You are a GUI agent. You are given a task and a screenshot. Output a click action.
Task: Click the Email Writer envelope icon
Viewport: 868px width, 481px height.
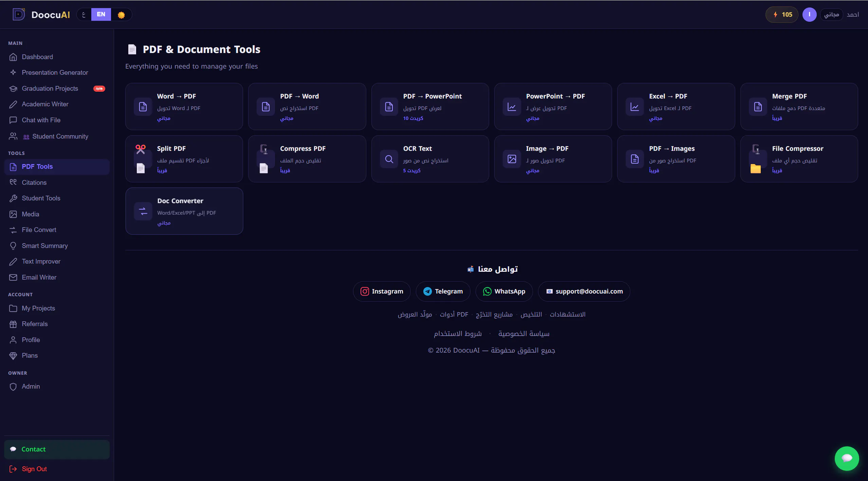13,278
